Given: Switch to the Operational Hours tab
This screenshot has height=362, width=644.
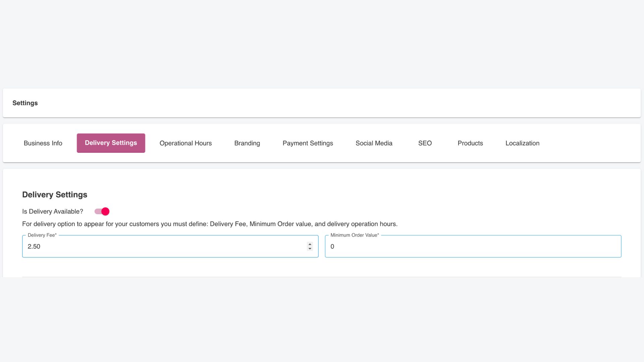Looking at the screenshot, I should tap(185, 143).
